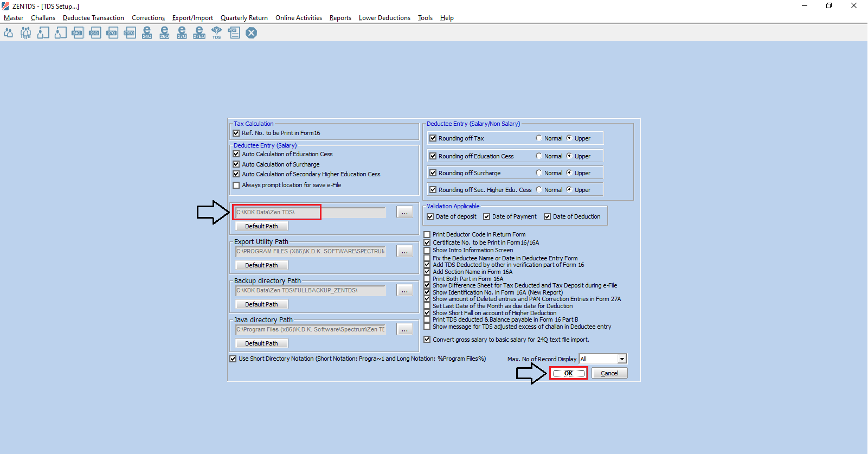Screen dimensions: 868x454
Task: Click the C:\KDK Data\Zen TDS\ path field
Action: 310,212
